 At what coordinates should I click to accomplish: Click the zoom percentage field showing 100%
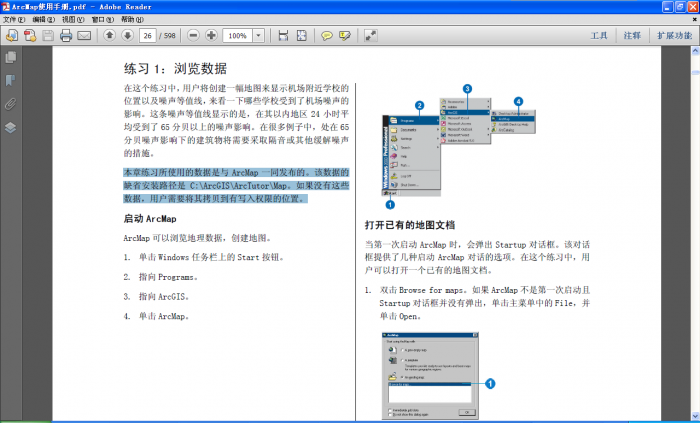(238, 36)
